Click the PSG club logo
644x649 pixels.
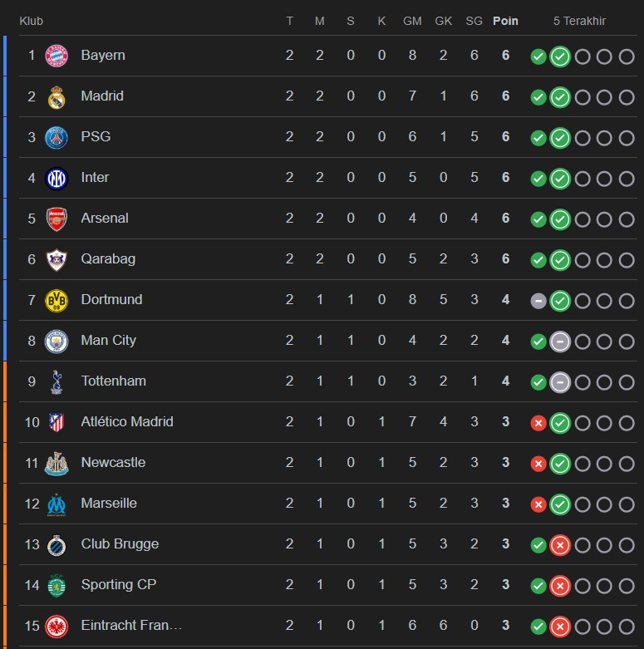coord(57,137)
